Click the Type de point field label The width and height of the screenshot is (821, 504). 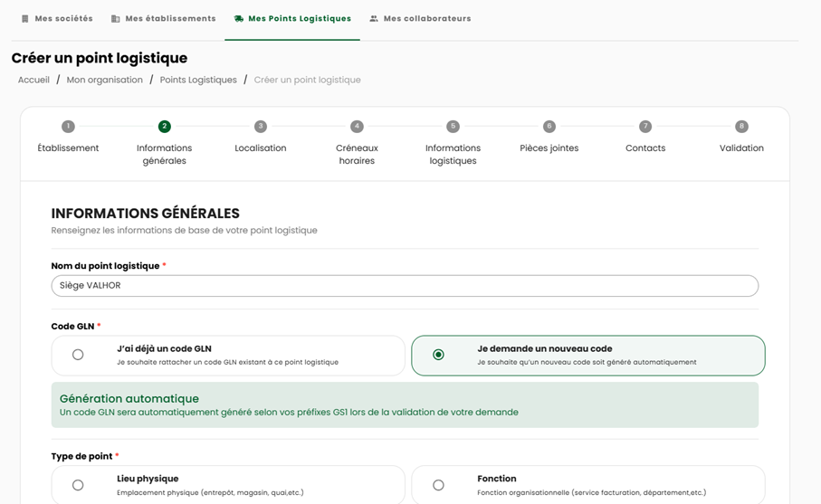pos(81,456)
